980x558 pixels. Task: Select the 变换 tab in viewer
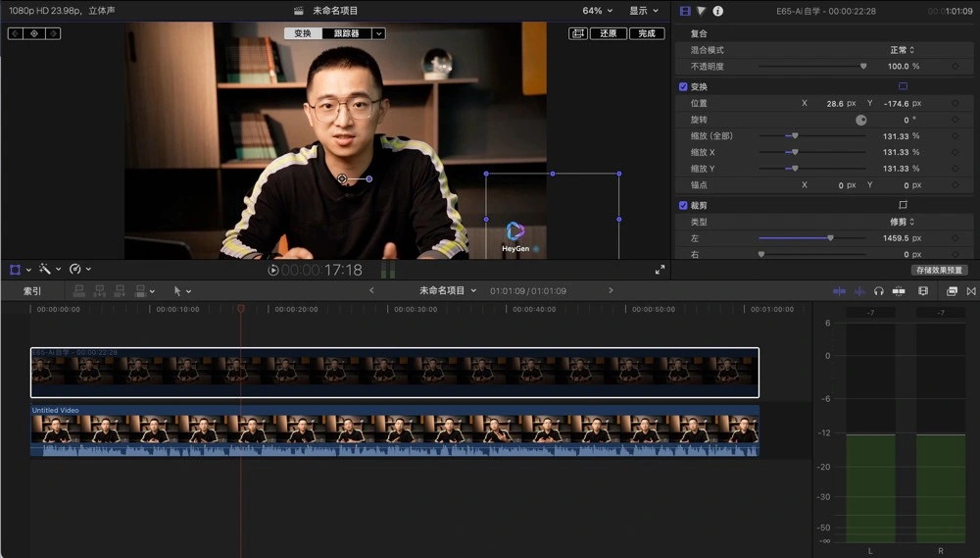tap(303, 33)
